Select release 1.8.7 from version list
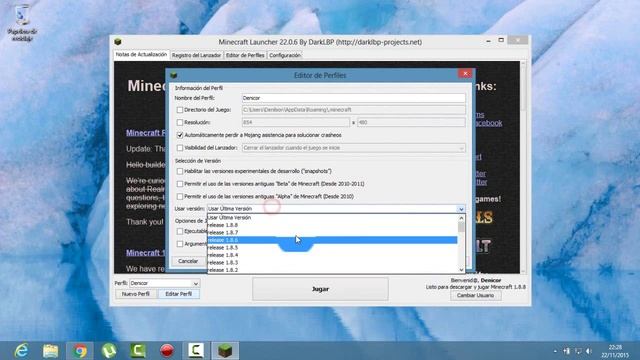The height and width of the screenshot is (360, 640). point(332,233)
